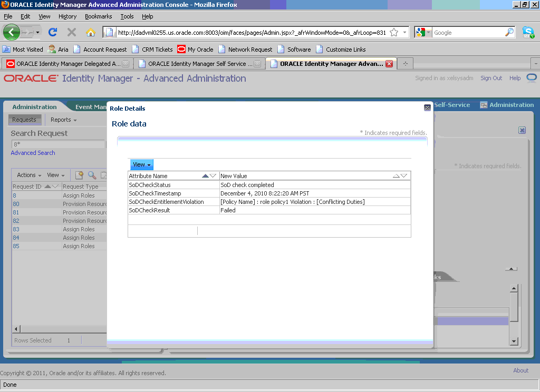Sign Out of Identity Manager
The height and width of the screenshot is (392, 540).
point(491,77)
